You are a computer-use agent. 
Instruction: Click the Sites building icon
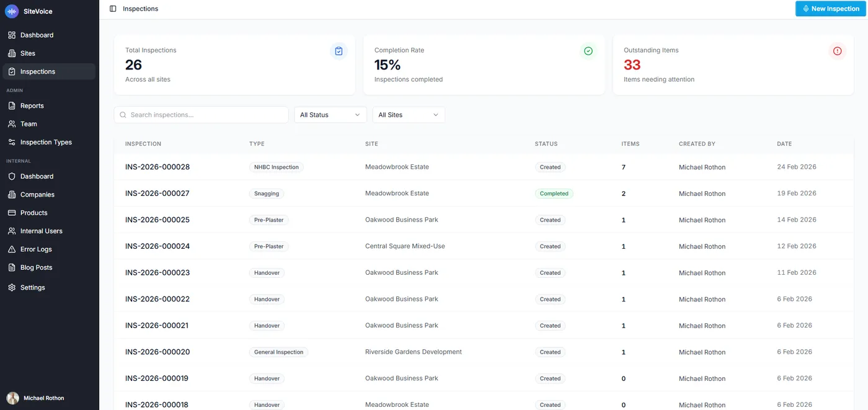[x=12, y=53]
